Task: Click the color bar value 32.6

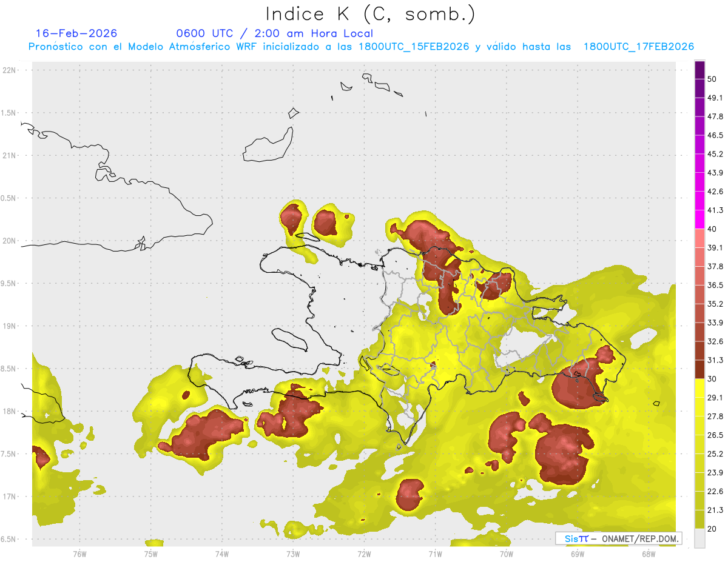Action: (715, 341)
